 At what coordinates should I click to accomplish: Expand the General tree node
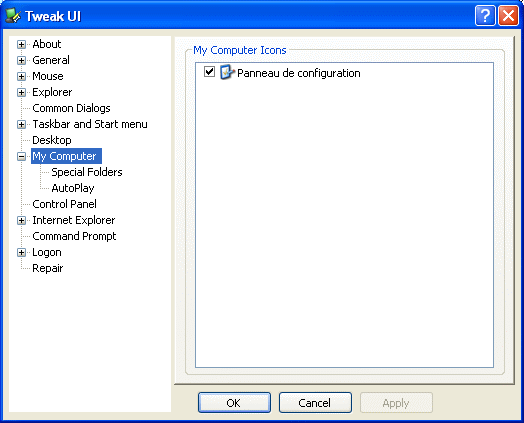click(21, 60)
